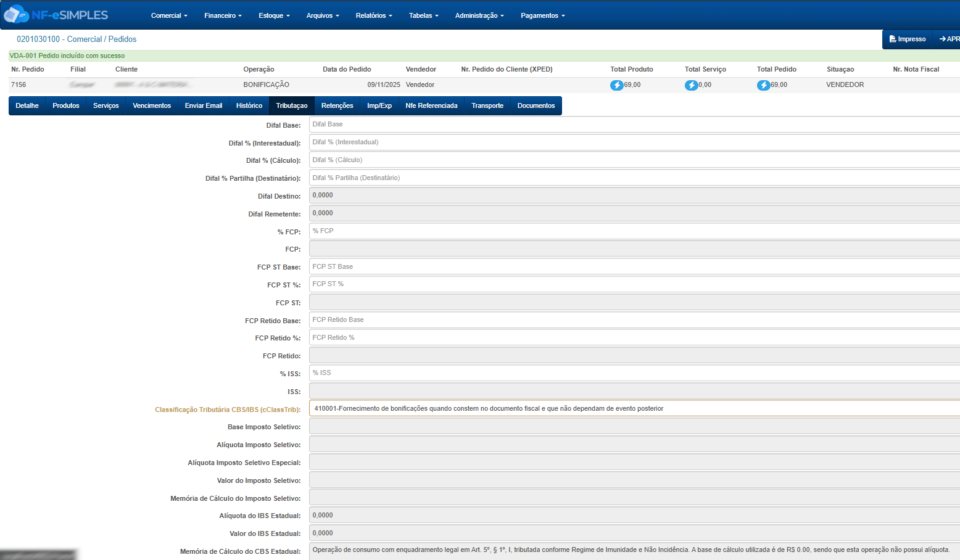Click lightning icon beside Total Serviço value
Image resolution: width=960 pixels, height=560 pixels.
(x=691, y=85)
